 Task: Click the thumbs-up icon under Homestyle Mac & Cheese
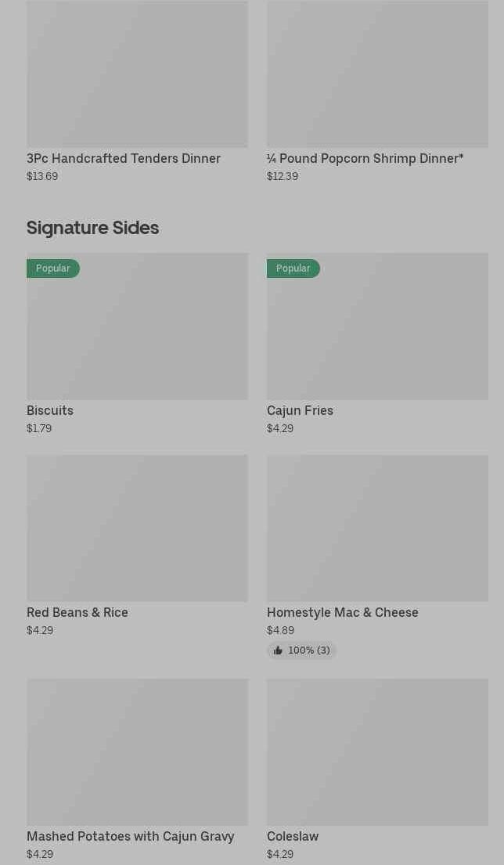(x=278, y=651)
